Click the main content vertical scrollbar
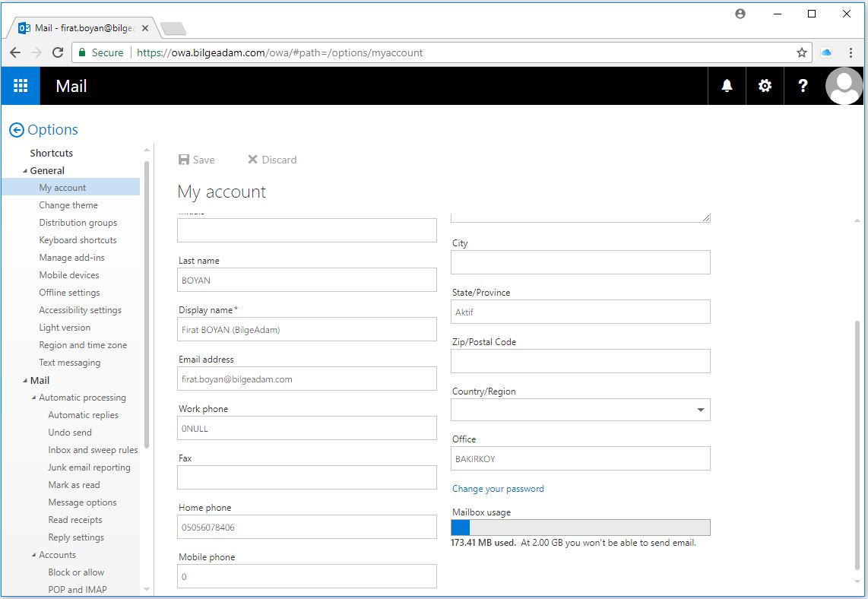Screen dimensions: 868x599 [857, 445]
